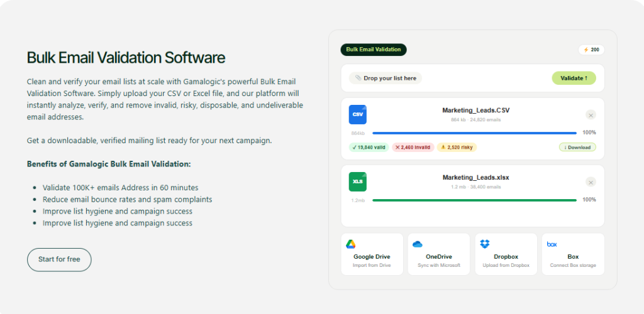The image size is (644, 314).
Task: Click the 'Connect Box storage' caption
Action: (x=573, y=265)
